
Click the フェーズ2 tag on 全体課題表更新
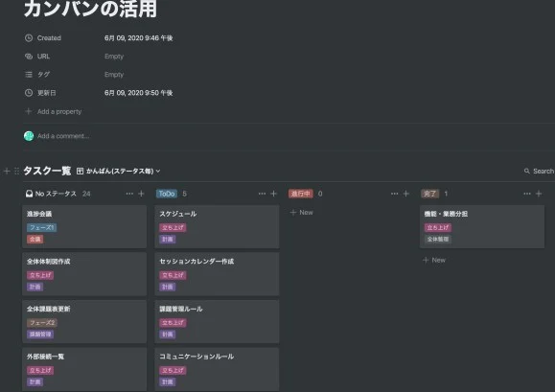coord(42,323)
